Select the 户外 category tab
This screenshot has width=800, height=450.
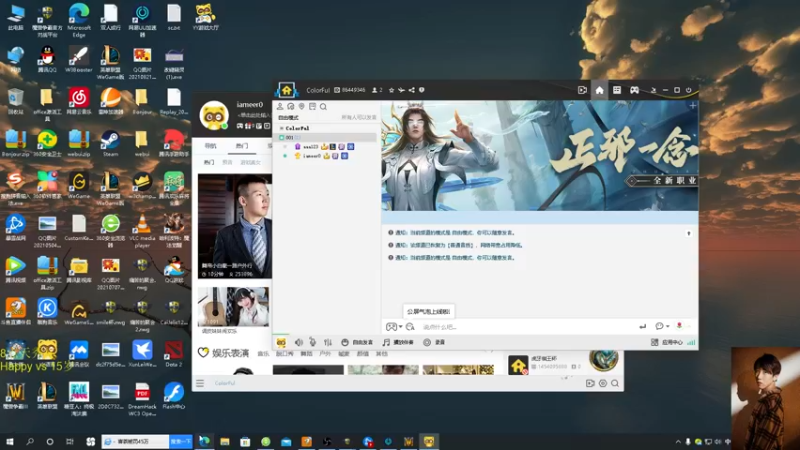[325, 354]
